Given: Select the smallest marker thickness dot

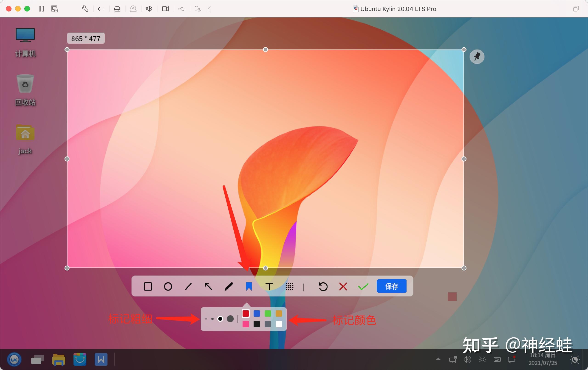Looking at the screenshot, I should coord(206,319).
